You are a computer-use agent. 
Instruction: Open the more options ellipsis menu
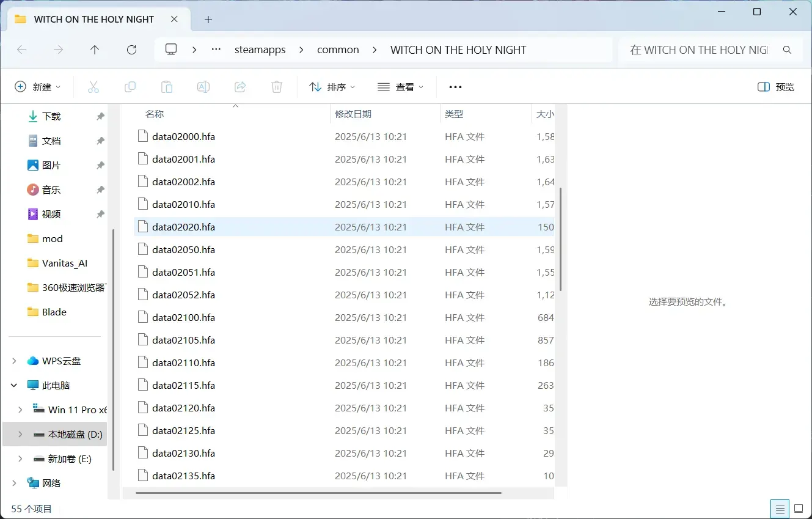tap(455, 87)
